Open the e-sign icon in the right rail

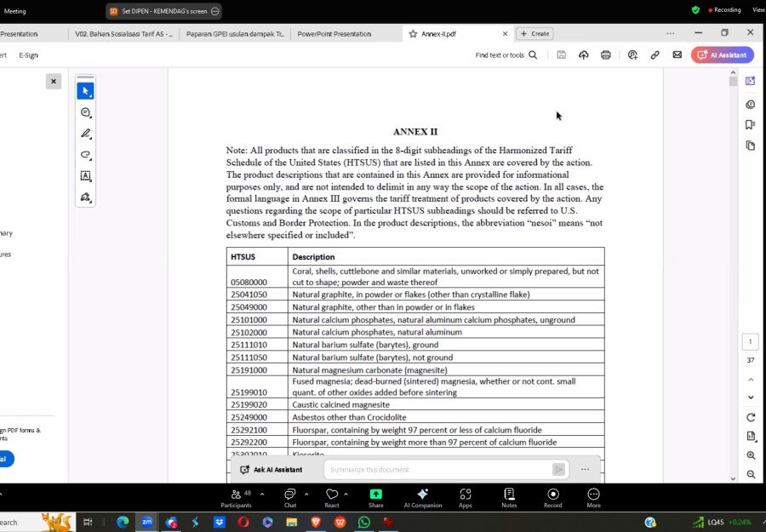[x=751, y=104]
